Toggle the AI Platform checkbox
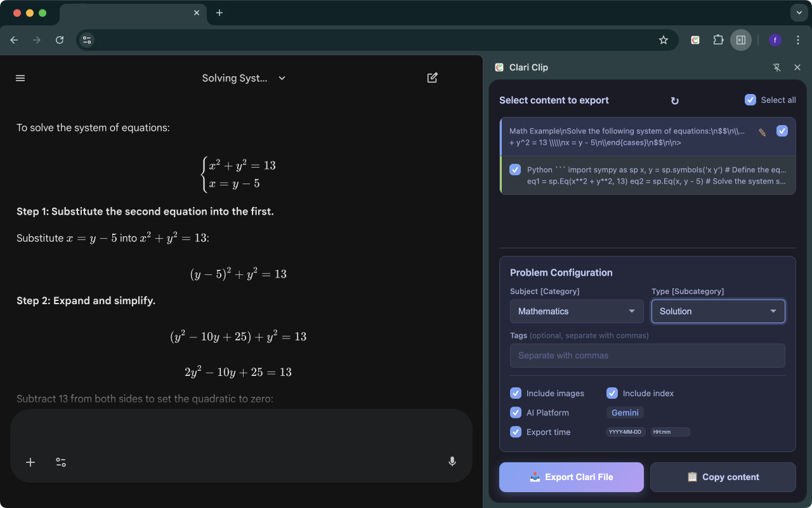This screenshot has height=508, width=812. pyautogui.click(x=516, y=413)
